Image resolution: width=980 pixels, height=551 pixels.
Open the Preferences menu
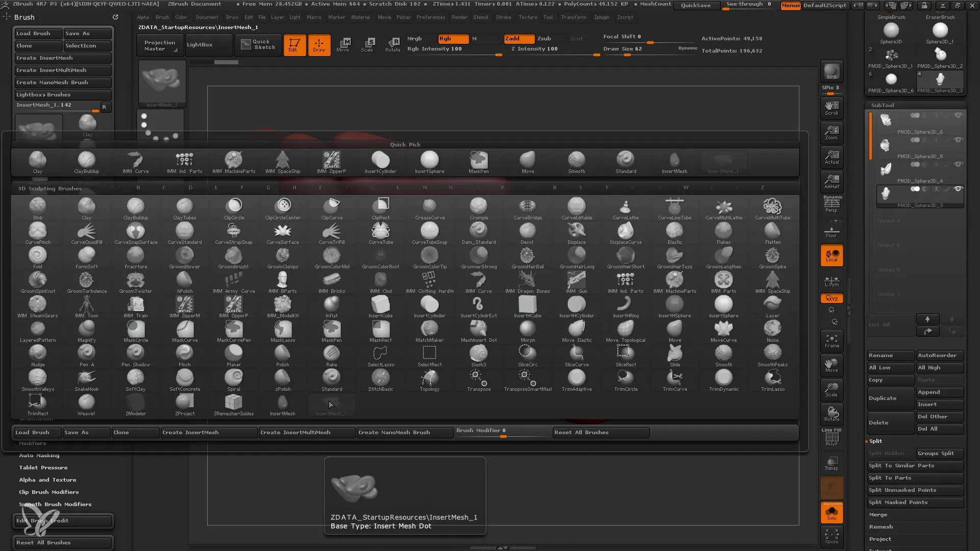(431, 17)
